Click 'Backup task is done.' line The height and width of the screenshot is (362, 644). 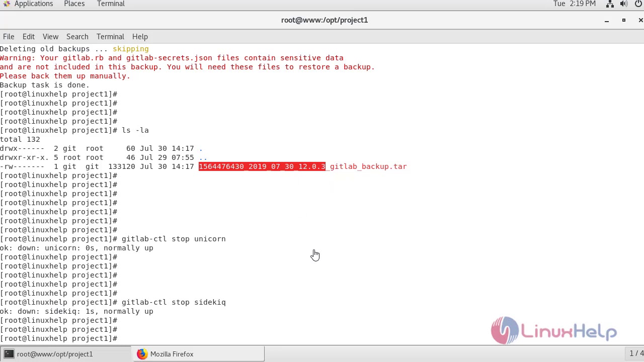point(45,85)
